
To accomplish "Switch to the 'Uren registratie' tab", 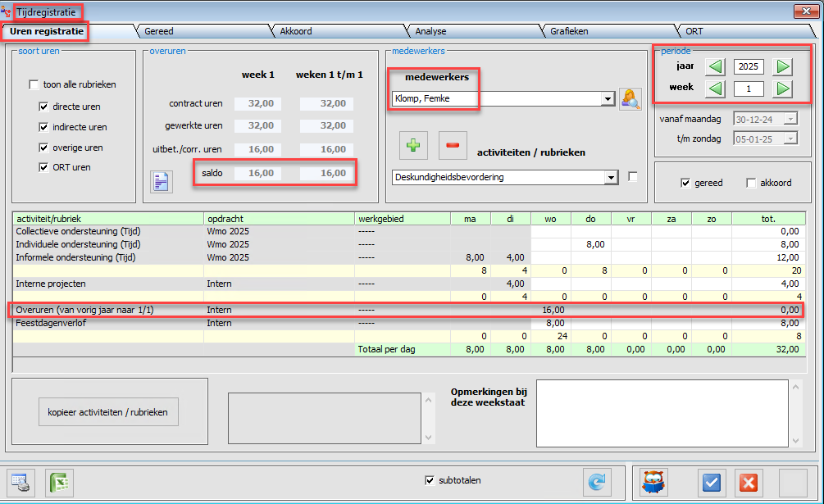I will point(47,31).
